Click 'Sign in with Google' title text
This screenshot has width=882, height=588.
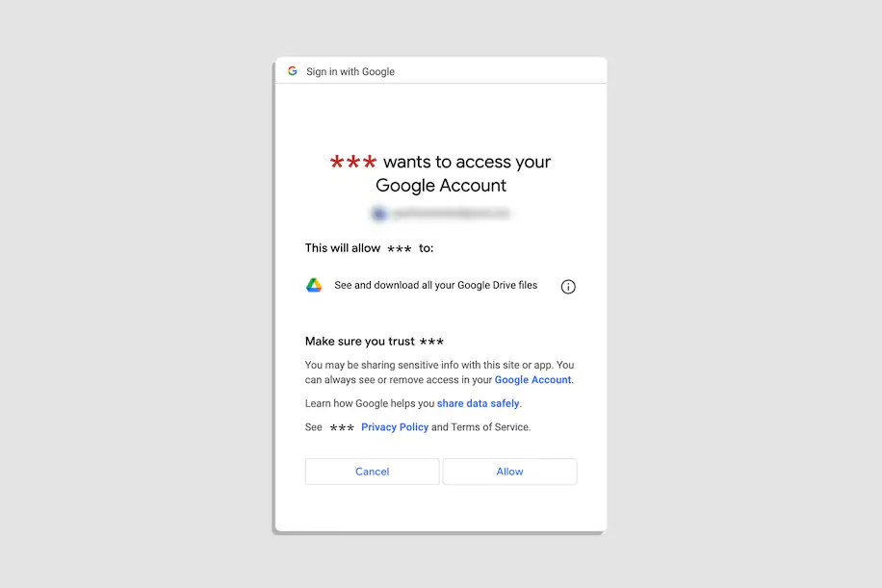click(x=350, y=71)
